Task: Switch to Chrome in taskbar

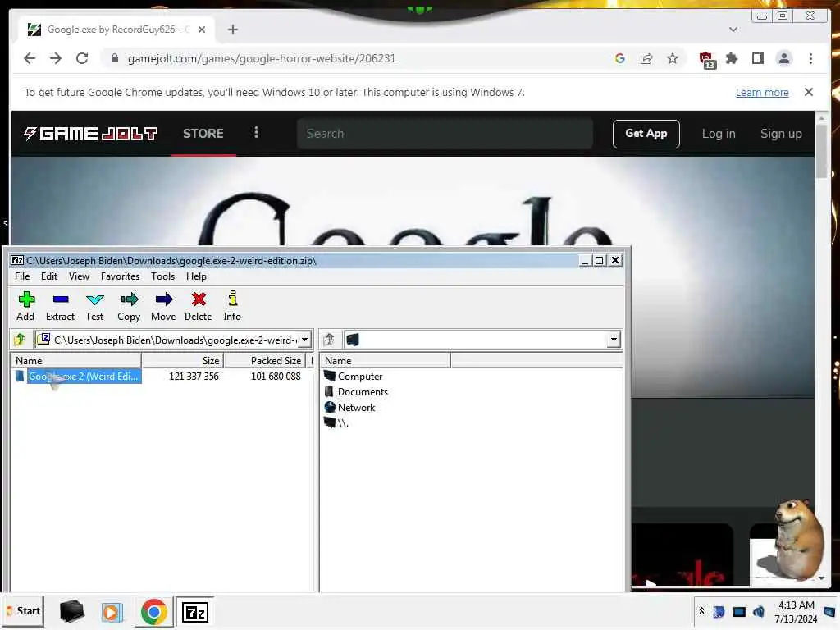Action: click(x=153, y=612)
